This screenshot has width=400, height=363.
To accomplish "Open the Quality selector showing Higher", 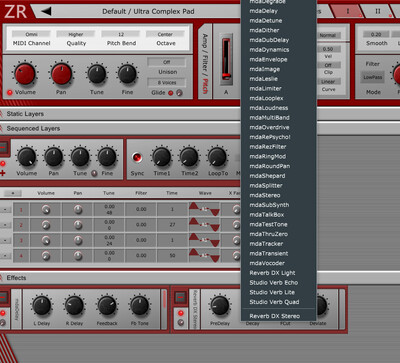I will pyautogui.click(x=76, y=34).
